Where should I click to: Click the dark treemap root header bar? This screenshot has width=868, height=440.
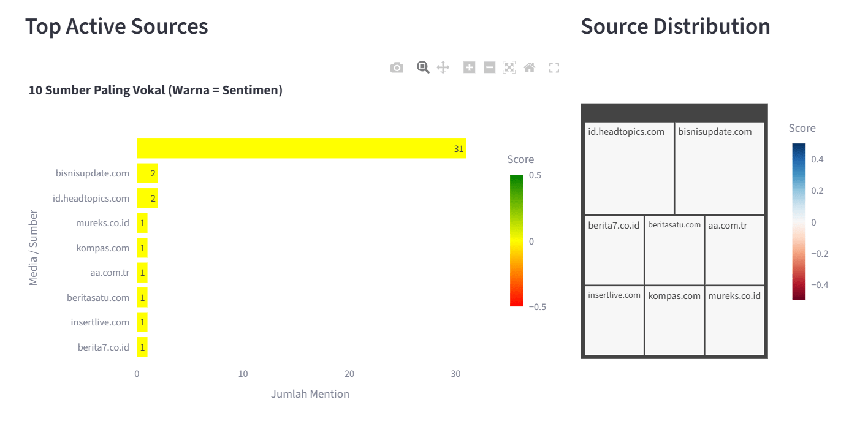pos(674,112)
